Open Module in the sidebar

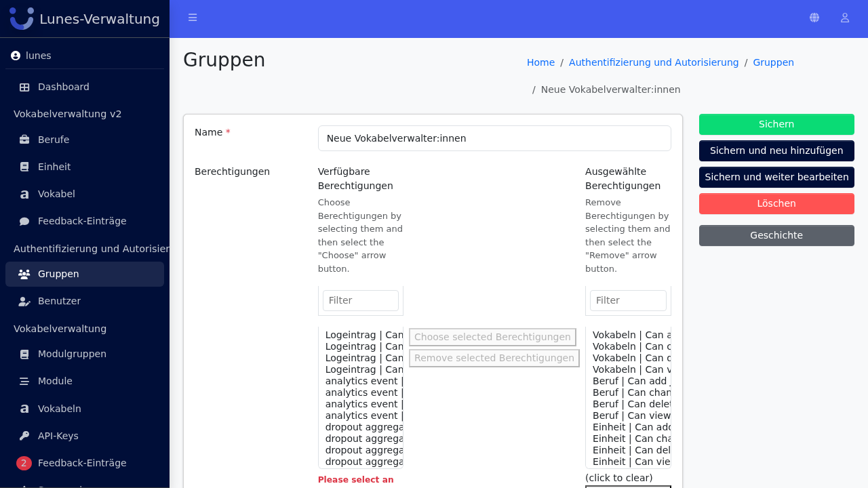coord(85,381)
